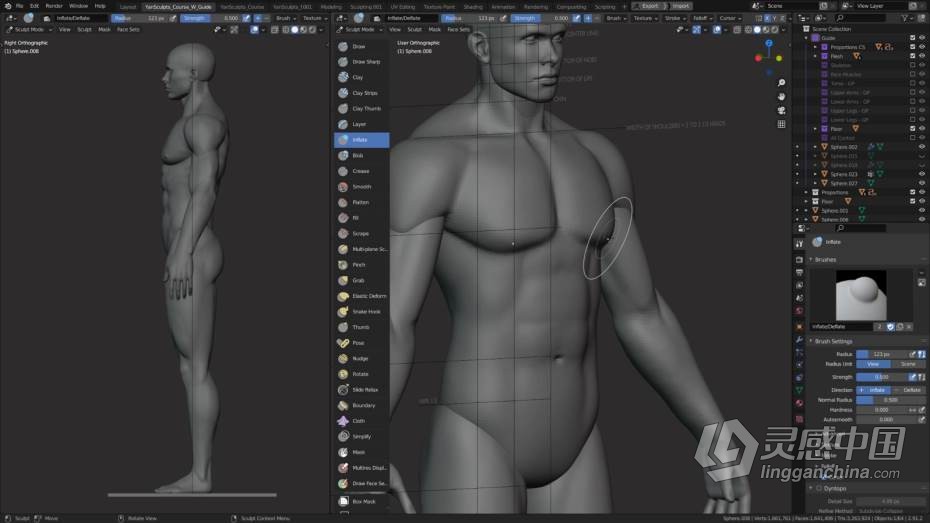
Task: Open the Stroke dropdown in header
Action: (x=674, y=18)
